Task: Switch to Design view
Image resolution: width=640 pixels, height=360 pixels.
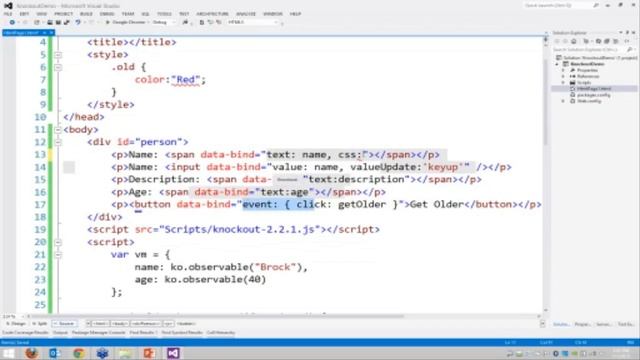Action: (x=16, y=324)
